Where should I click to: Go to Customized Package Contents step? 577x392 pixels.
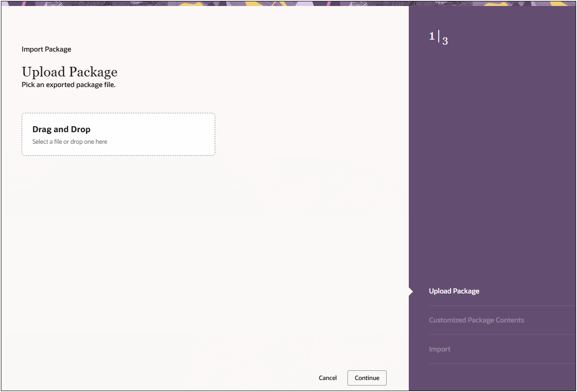pos(477,320)
